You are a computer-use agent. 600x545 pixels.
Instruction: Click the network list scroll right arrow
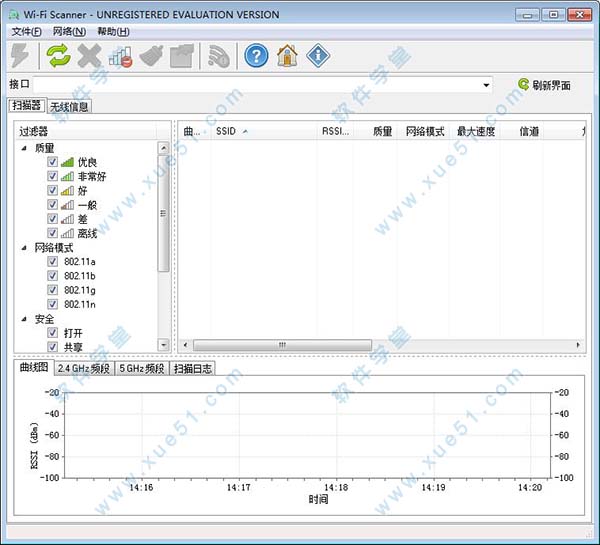click(x=578, y=345)
